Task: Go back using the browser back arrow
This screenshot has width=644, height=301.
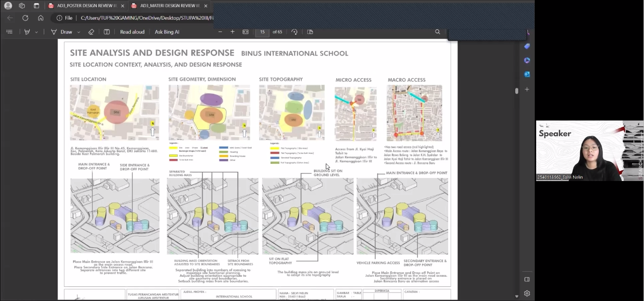Action: (10, 18)
